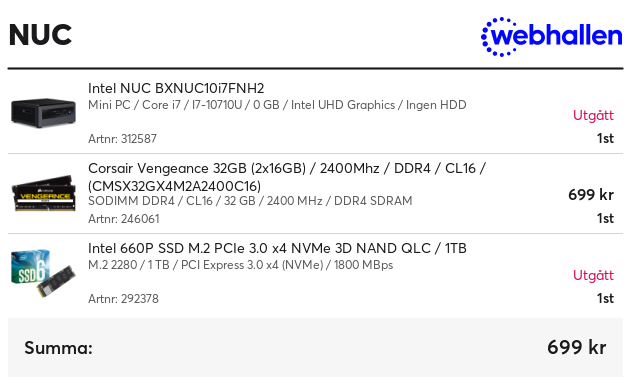Open the Intel NUC product image
630x386 pixels.
(x=43, y=113)
